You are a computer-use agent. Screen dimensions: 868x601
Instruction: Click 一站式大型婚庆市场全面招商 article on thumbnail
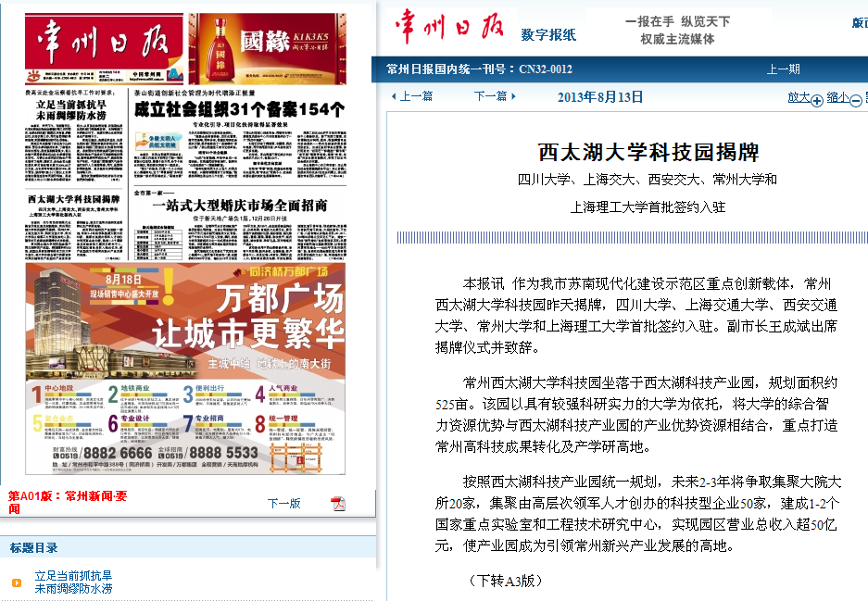pos(240,224)
